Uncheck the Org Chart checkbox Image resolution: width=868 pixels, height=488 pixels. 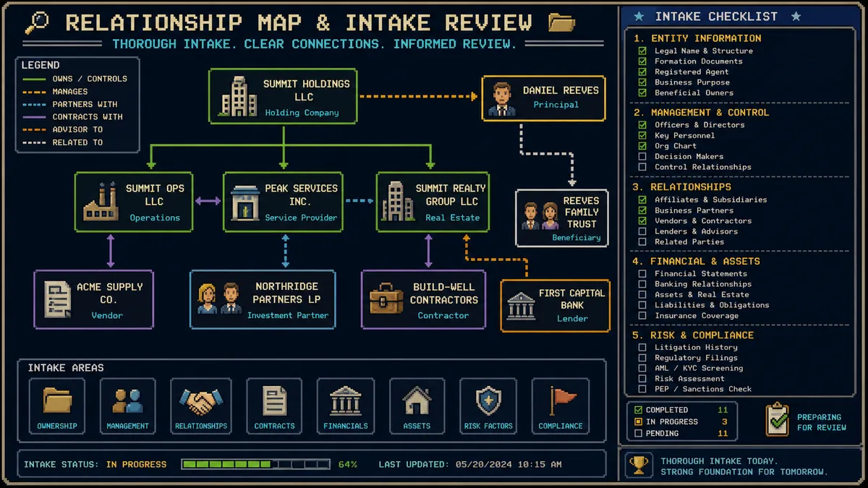[x=642, y=146]
